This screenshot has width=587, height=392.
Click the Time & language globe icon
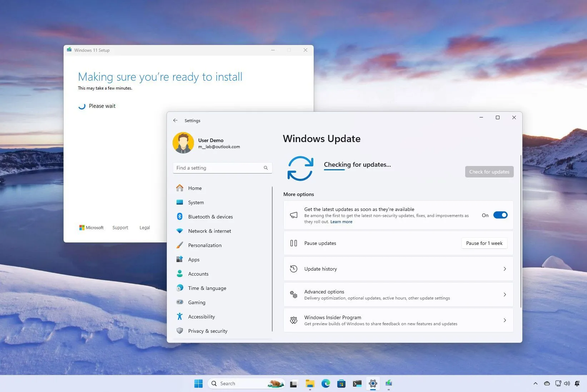[x=180, y=288]
